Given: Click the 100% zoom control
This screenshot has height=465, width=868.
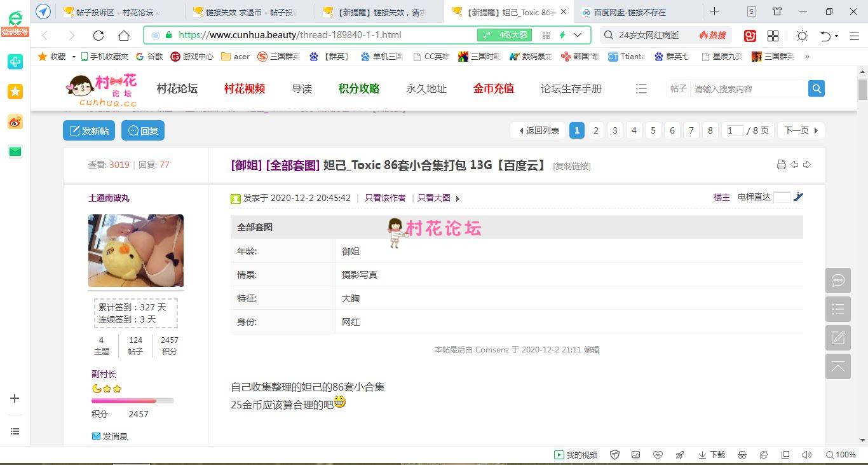Looking at the screenshot, I should [x=841, y=455].
